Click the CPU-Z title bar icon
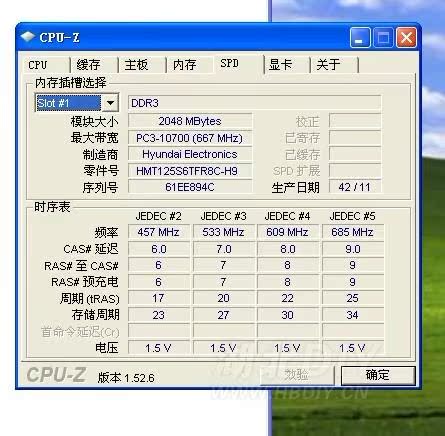445x436 pixels. [28, 37]
